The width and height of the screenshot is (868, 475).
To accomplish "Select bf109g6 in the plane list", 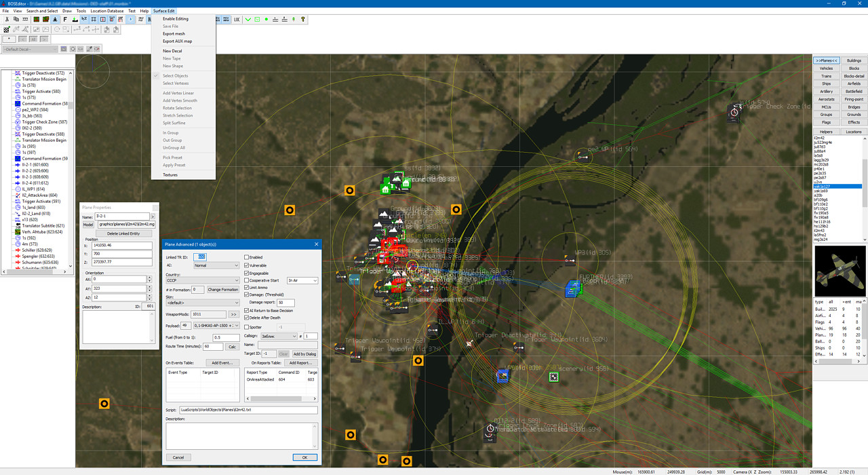I will click(822, 199).
